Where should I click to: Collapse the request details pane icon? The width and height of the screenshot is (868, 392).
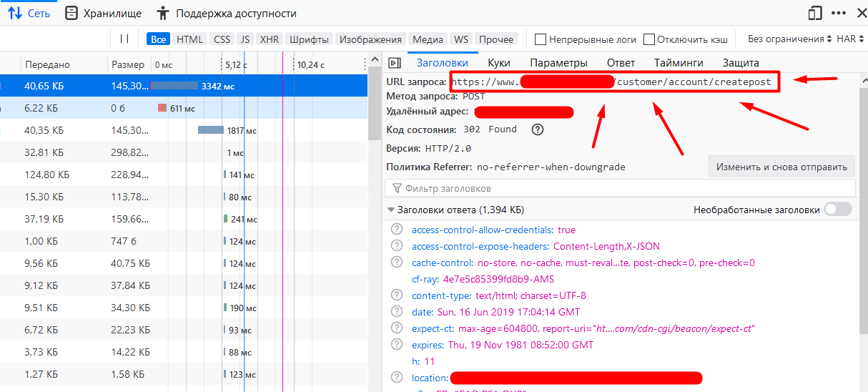pos(395,63)
